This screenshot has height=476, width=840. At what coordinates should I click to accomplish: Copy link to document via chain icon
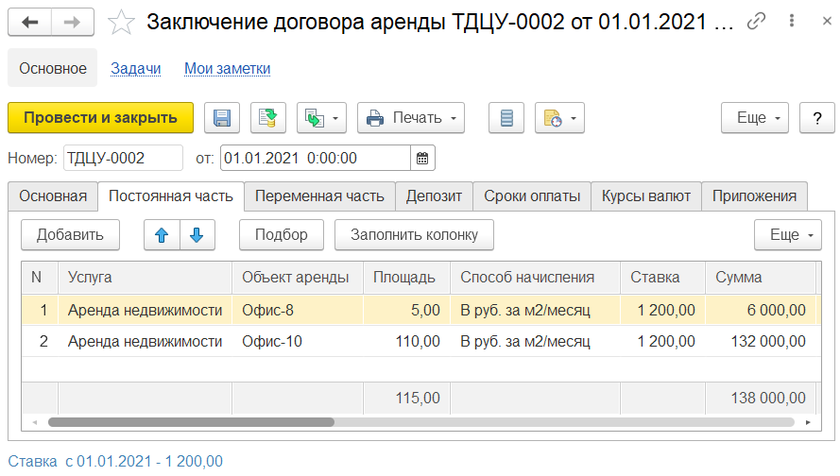coord(758,22)
